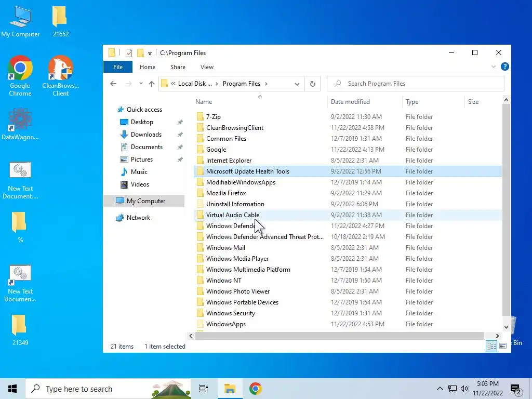Open Videos in navigation pane
This screenshot has height=399, width=532.
(140, 184)
